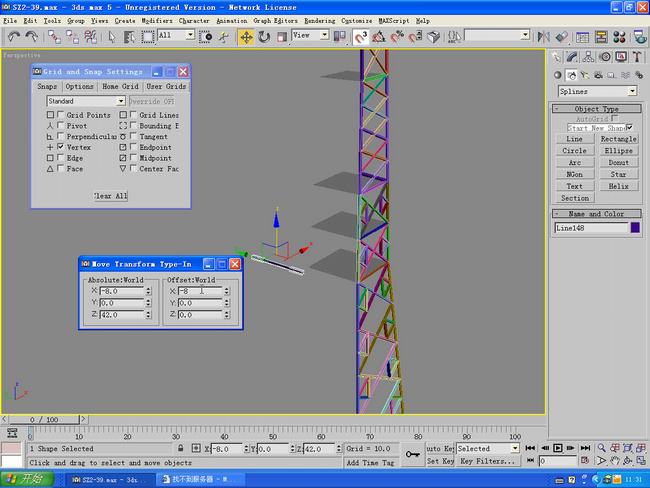
Task: Activate the Select and Scale tool
Action: [x=282, y=37]
